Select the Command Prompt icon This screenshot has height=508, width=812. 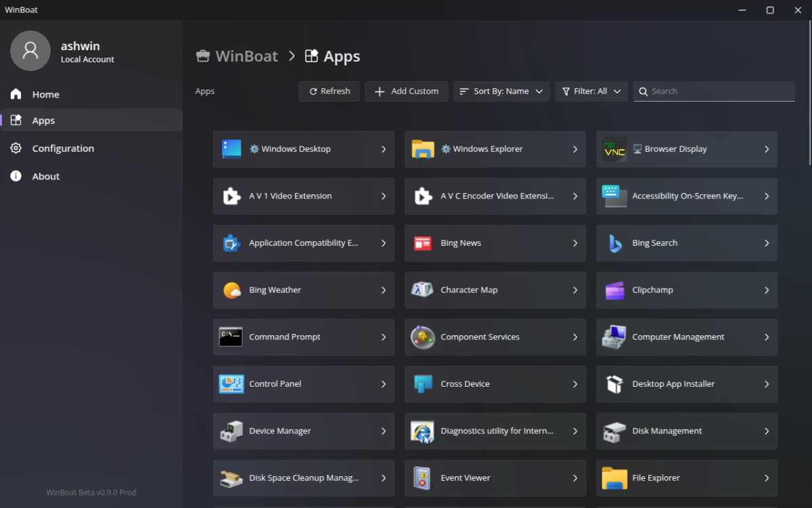coord(231,337)
